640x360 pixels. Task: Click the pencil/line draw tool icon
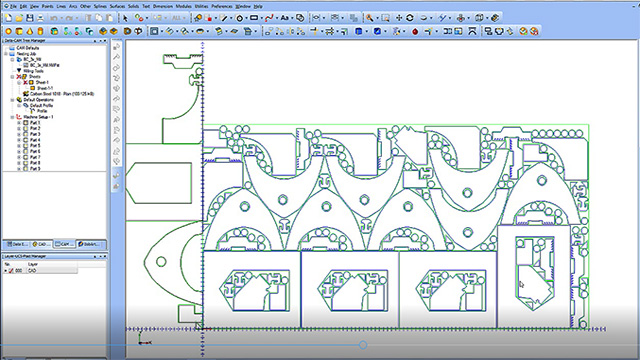point(223,18)
